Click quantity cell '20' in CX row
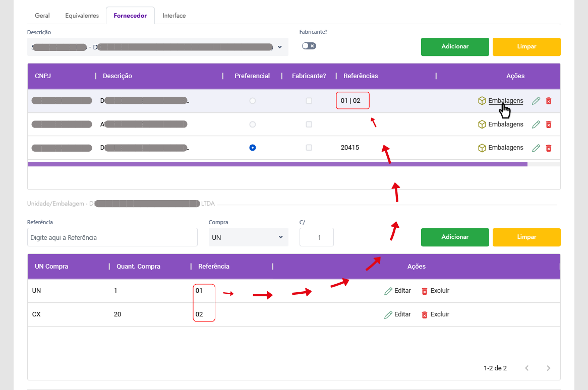Viewport: 588px width, 390px height. tap(117, 314)
